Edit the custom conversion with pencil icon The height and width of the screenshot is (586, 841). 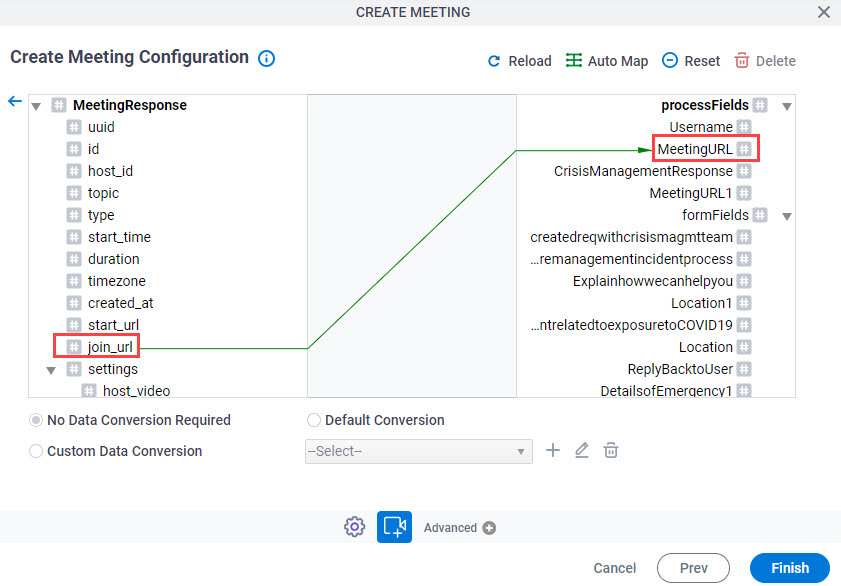pyautogui.click(x=582, y=450)
